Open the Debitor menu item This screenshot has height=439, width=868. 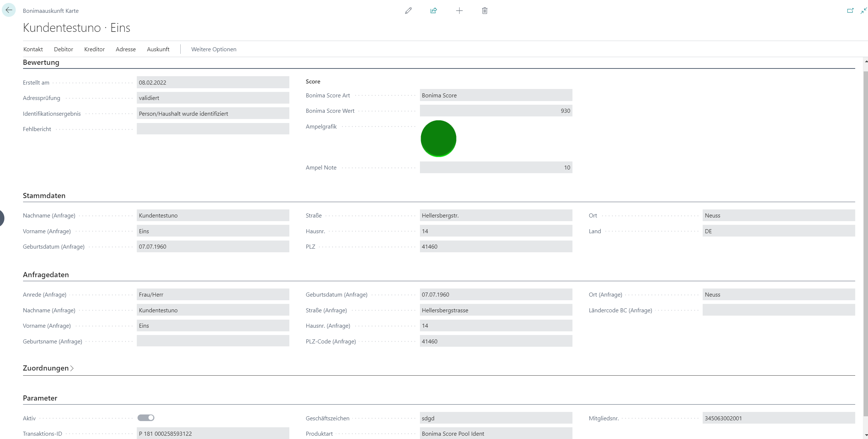pyautogui.click(x=63, y=49)
